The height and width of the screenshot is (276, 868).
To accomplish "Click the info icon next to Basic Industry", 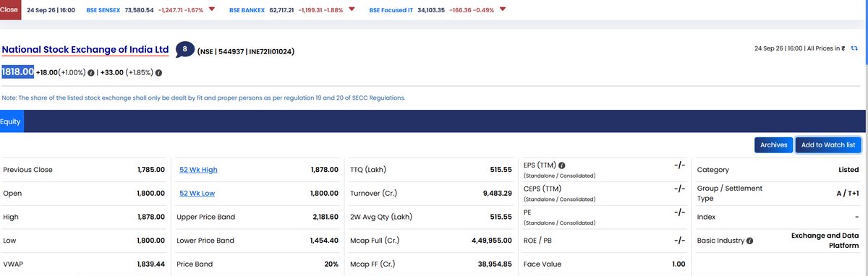I will [x=749, y=241].
